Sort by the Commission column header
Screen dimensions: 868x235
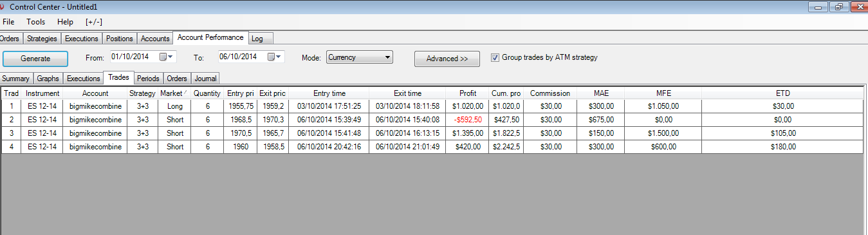[x=549, y=93]
